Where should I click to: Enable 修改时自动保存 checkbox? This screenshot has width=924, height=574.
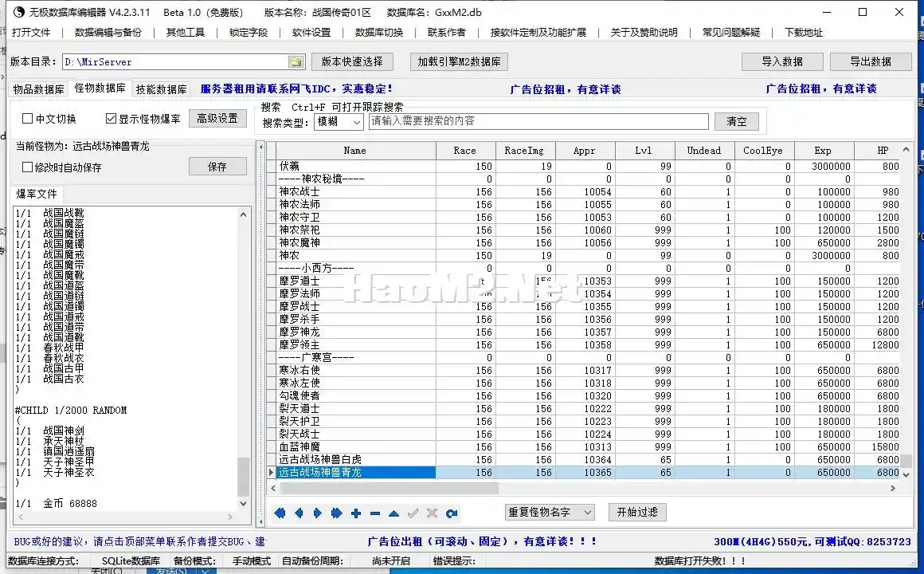point(27,167)
